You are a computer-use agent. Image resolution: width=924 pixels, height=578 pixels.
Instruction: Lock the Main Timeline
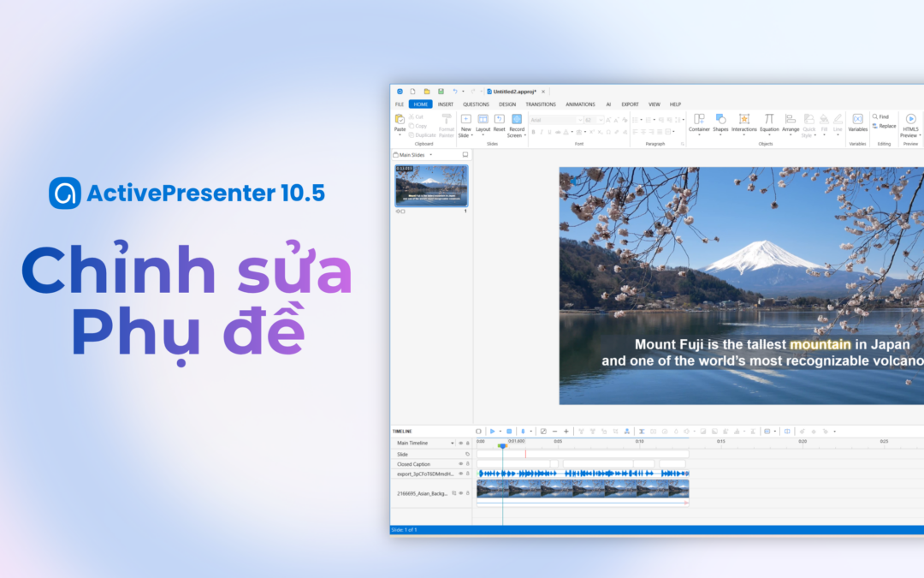coord(468,443)
